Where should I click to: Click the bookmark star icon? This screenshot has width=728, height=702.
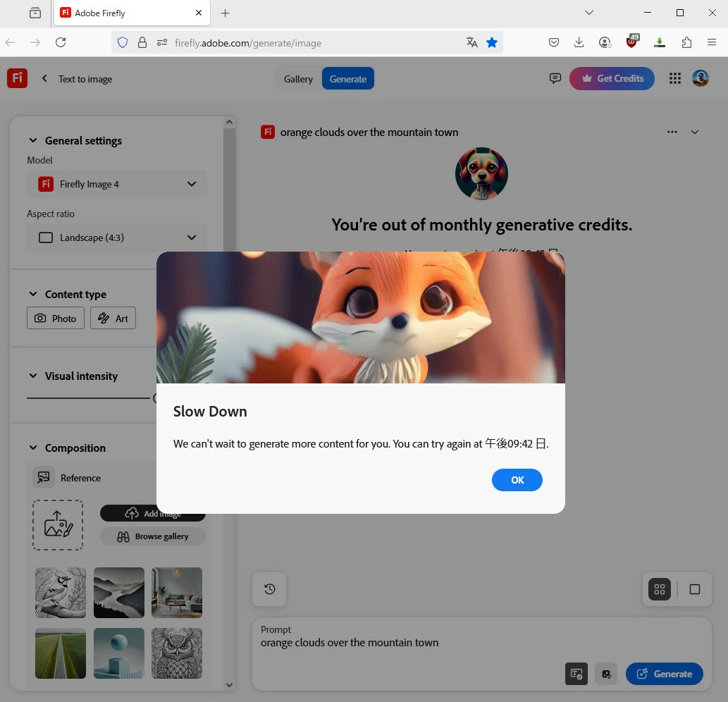click(x=492, y=43)
